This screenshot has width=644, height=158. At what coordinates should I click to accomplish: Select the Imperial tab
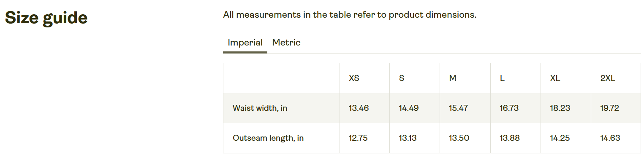click(x=245, y=43)
